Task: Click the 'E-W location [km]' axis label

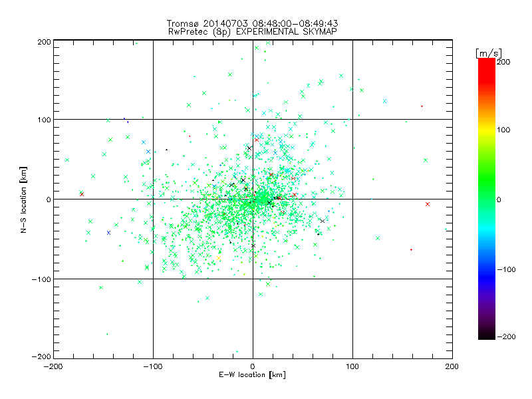Action: point(253,375)
